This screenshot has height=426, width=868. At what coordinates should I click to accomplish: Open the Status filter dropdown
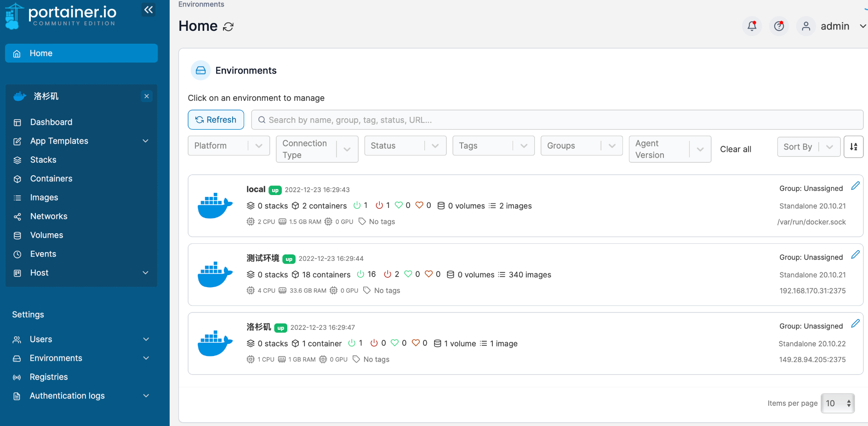405,146
